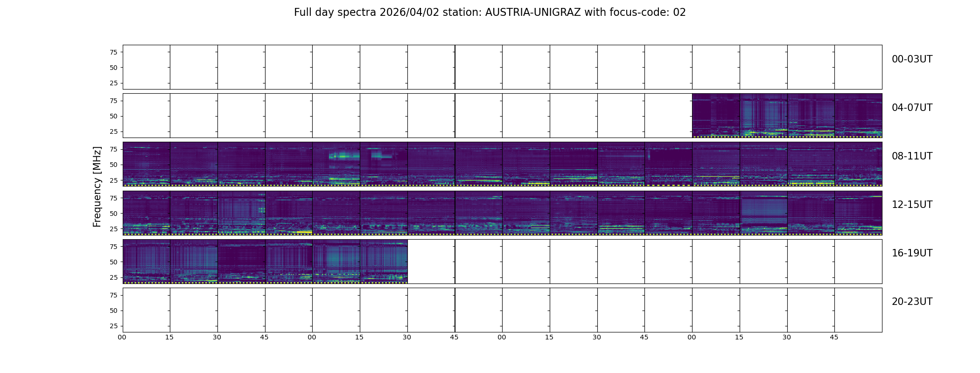Select the "08-11UT" row label
This screenshot has width=980, height=373.
[x=912, y=156]
